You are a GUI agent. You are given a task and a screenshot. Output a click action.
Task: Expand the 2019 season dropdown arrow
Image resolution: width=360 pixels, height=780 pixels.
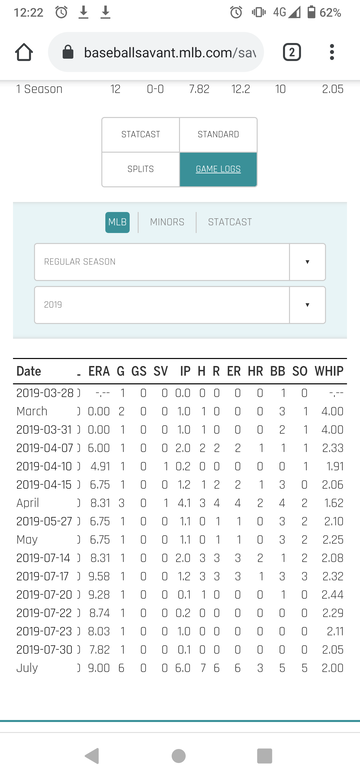[x=307, y=305]
